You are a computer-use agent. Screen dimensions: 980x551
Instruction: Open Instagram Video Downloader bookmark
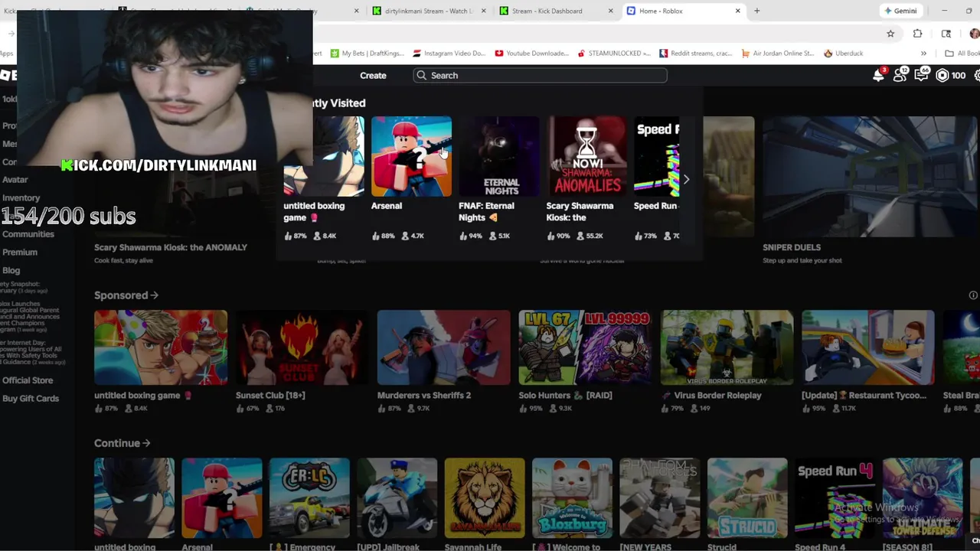click(449, 54)
